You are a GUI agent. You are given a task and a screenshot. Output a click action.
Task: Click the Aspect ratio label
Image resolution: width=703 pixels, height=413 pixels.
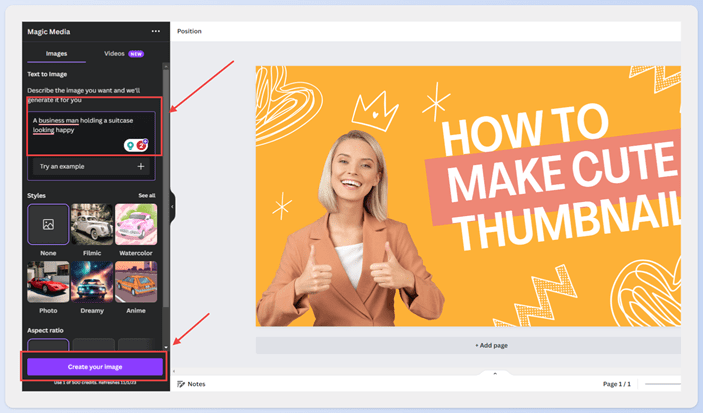[x=45, y=330]
